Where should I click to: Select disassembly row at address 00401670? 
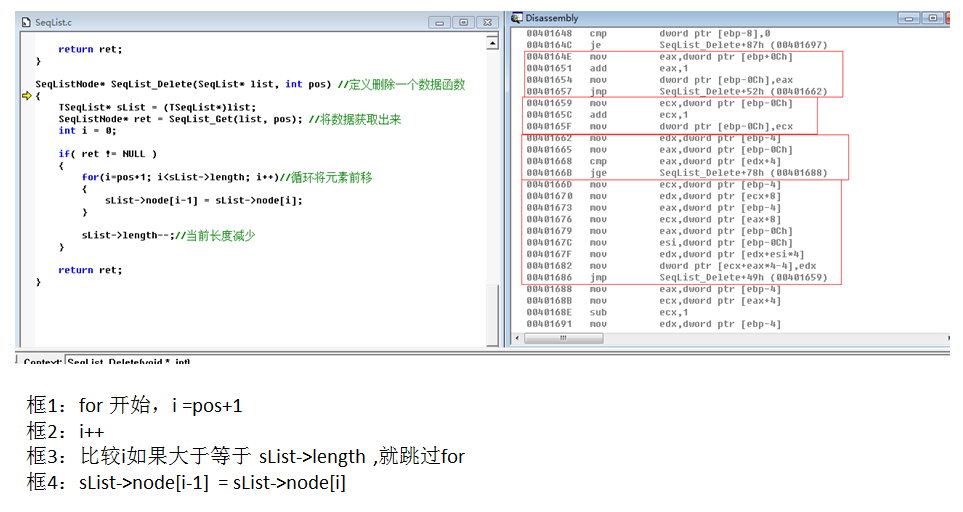[653, 196]
